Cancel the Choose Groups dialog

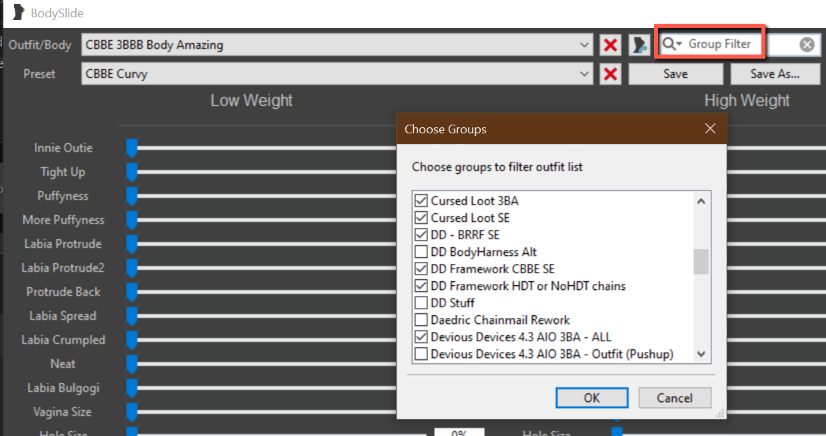[x=675, y=398]
